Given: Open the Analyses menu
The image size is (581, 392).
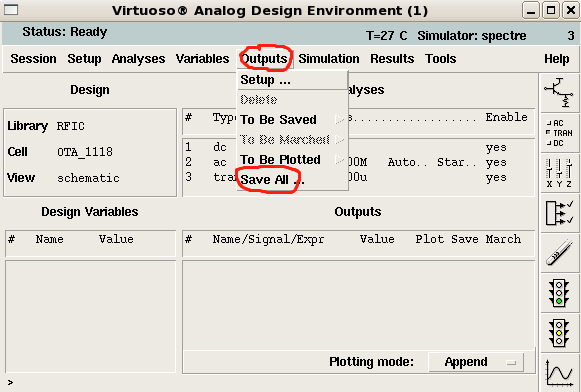Looking at the screenshot, I should [138, 59].
